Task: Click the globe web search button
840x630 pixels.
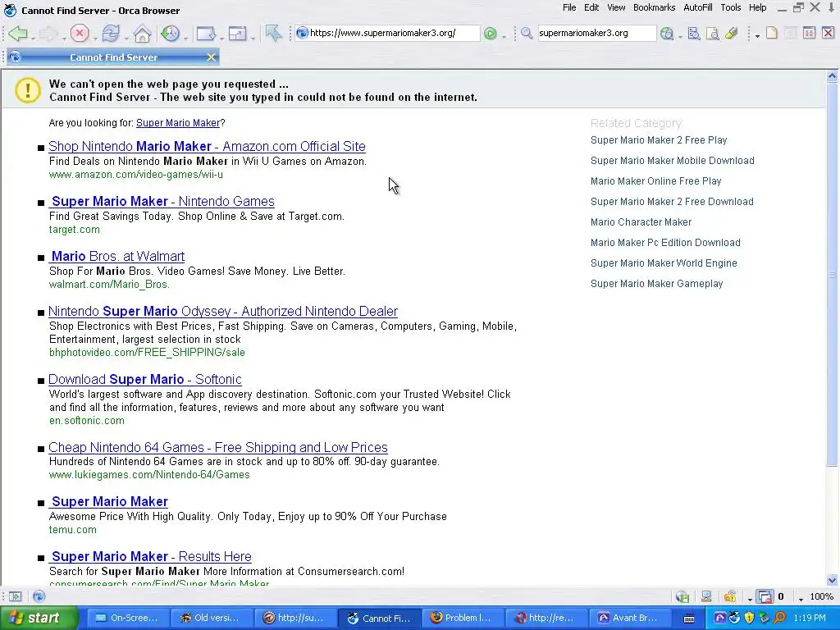Action: (x=667, y=33)
